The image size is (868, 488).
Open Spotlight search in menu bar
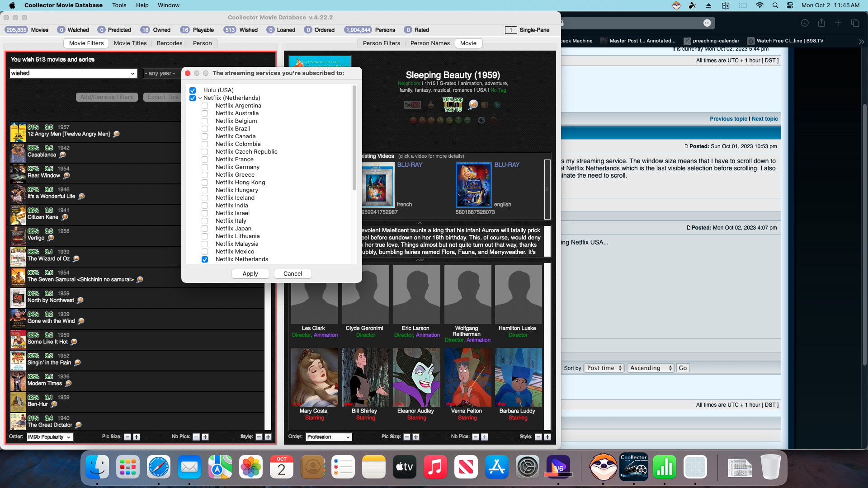(x=775, y=5)
